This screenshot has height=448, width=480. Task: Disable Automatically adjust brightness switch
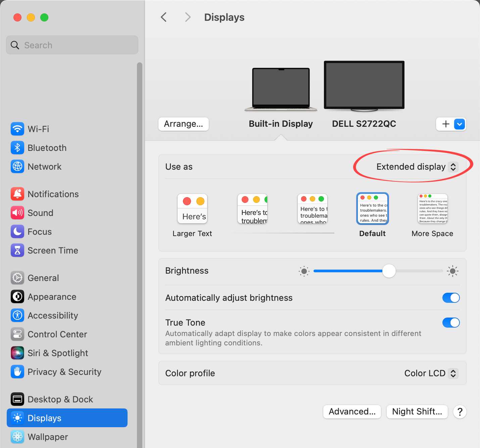click(x=451, y=298)
